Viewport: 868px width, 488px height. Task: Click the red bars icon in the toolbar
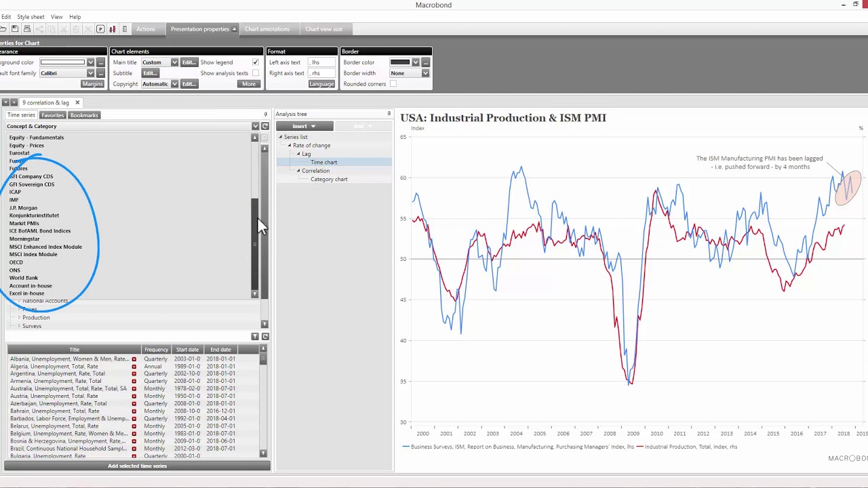pos(112,29)
